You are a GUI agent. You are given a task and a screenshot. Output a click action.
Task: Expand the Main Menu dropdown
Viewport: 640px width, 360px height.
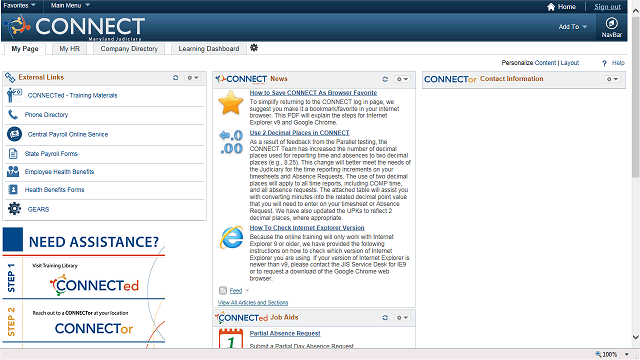click(x=70, y=5)
